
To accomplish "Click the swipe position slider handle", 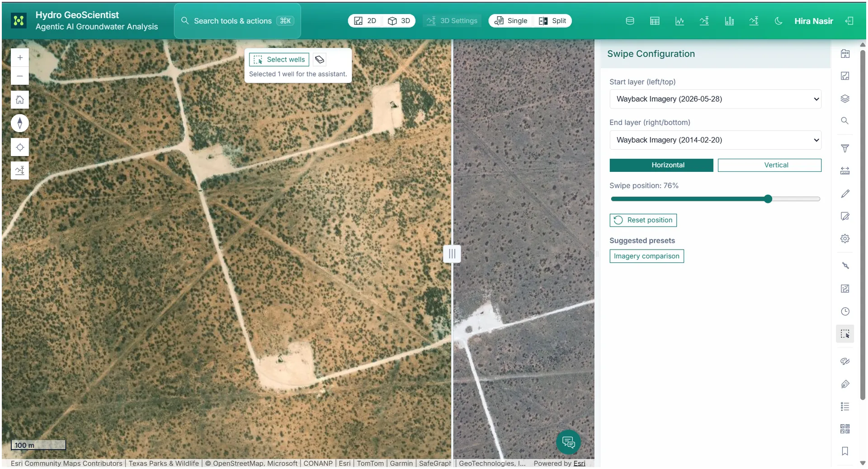I will point(768,199).
